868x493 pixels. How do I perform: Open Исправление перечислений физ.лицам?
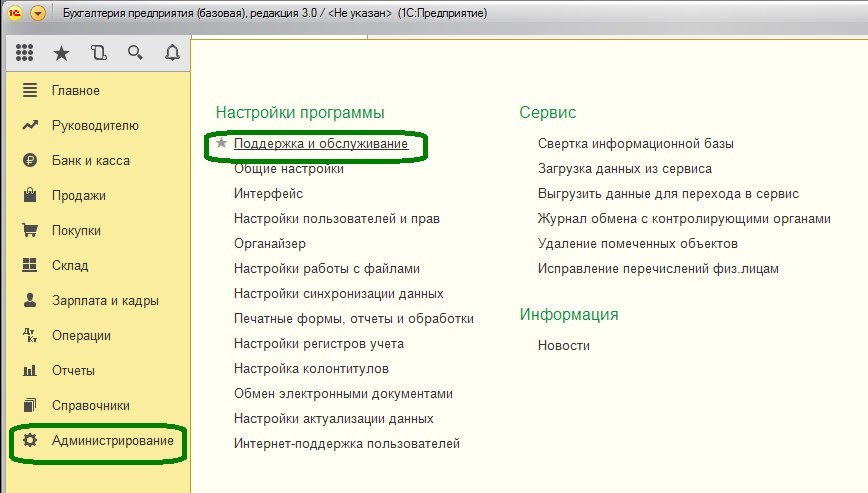(x=658, y=268)
